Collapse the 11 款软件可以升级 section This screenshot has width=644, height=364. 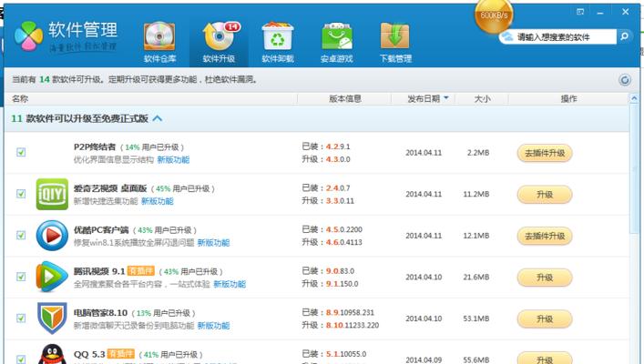point(158,118)
